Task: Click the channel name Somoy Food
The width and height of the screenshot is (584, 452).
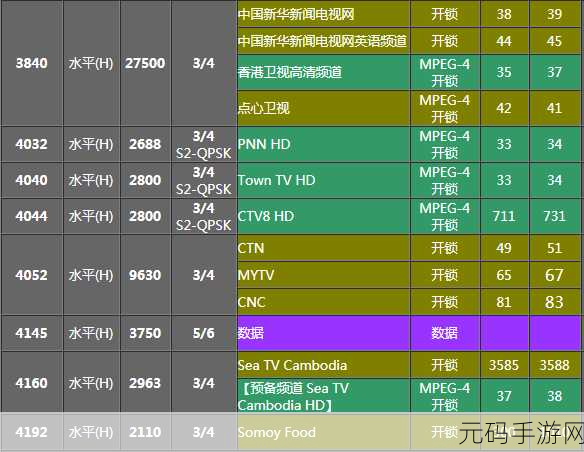Action: pos(323,432)
